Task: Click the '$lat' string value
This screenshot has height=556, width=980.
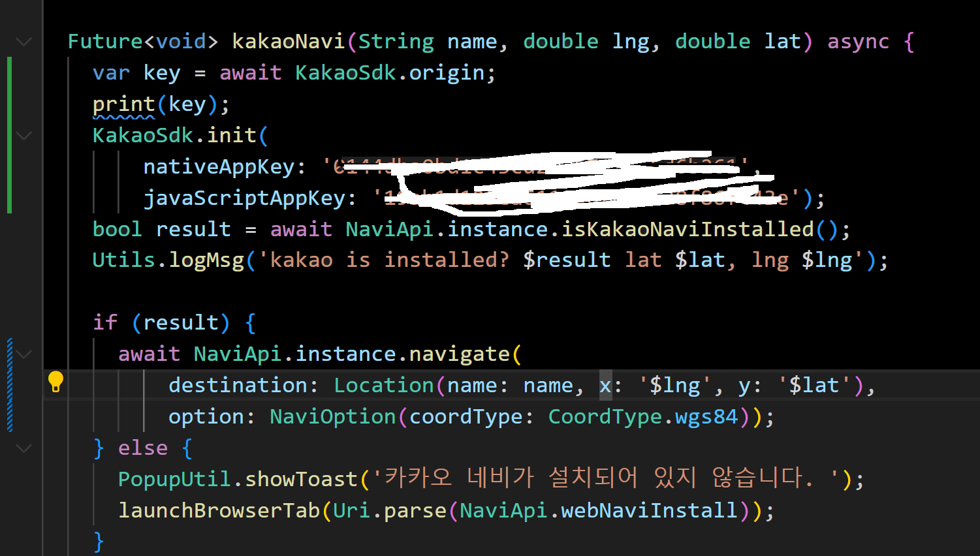Action: 814,385
